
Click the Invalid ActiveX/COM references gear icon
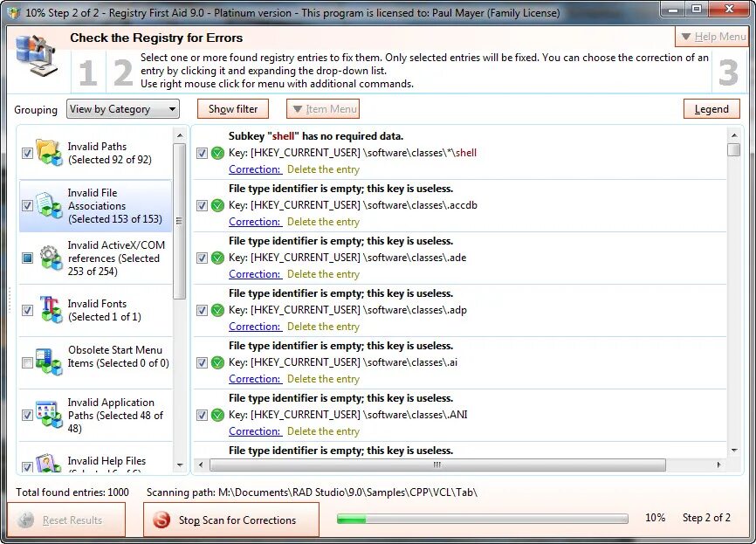[50, 258]
